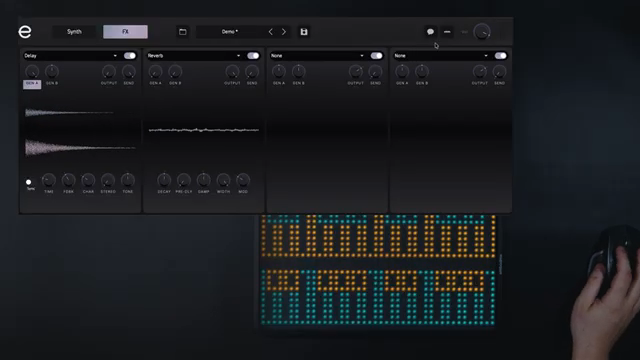The width and height of the screenshot is (640, 360).
Task: Open the preset browser folder icon
Action: (x=182, y=32)
